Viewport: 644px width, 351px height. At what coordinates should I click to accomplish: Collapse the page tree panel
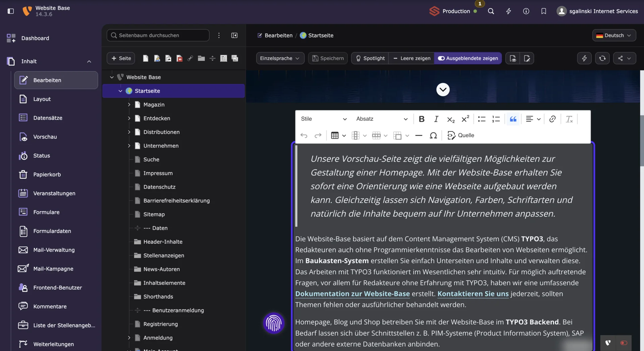234,35
